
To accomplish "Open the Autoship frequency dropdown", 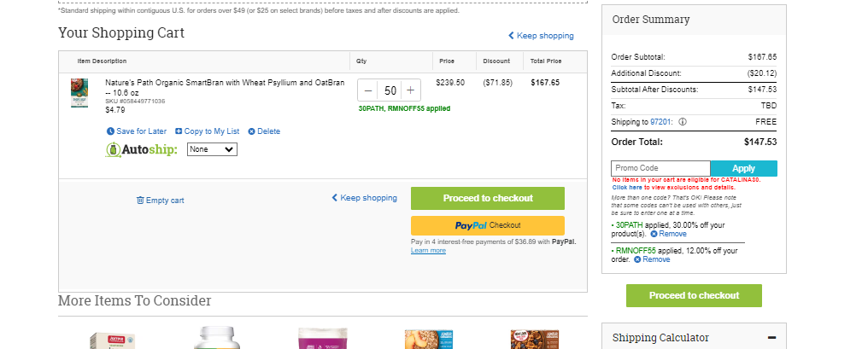I will pos(212,149).
